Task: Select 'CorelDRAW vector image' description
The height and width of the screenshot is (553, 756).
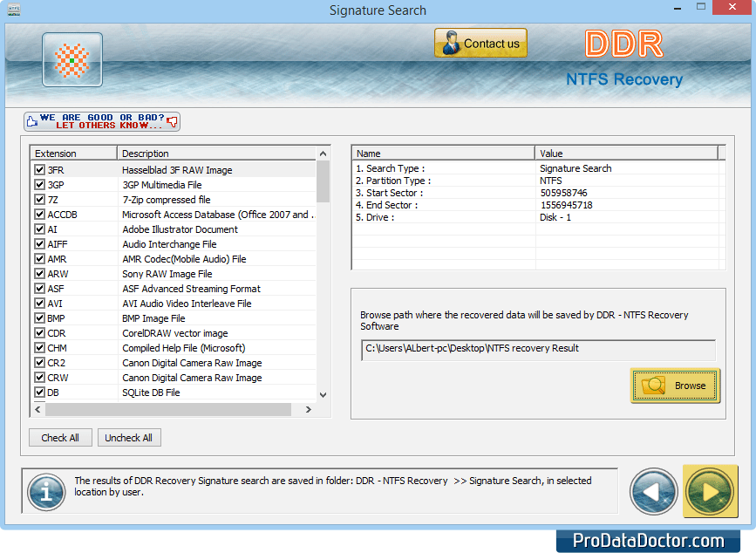Action: (x=175, y=333)
